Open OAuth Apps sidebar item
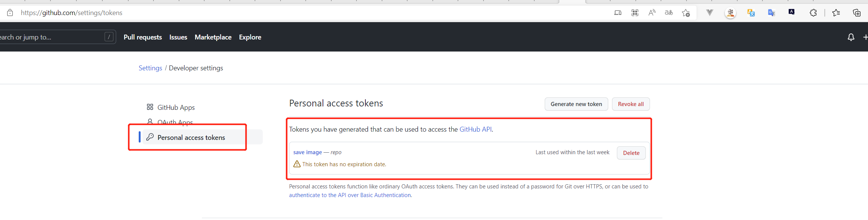The image size is (868, 220). click(175, 122)
